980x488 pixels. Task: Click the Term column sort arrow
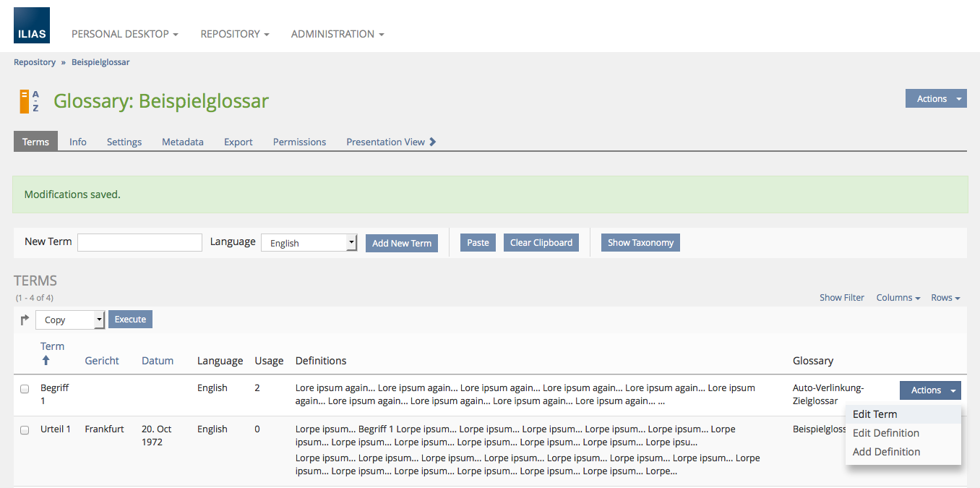click(x=46, y=360)
